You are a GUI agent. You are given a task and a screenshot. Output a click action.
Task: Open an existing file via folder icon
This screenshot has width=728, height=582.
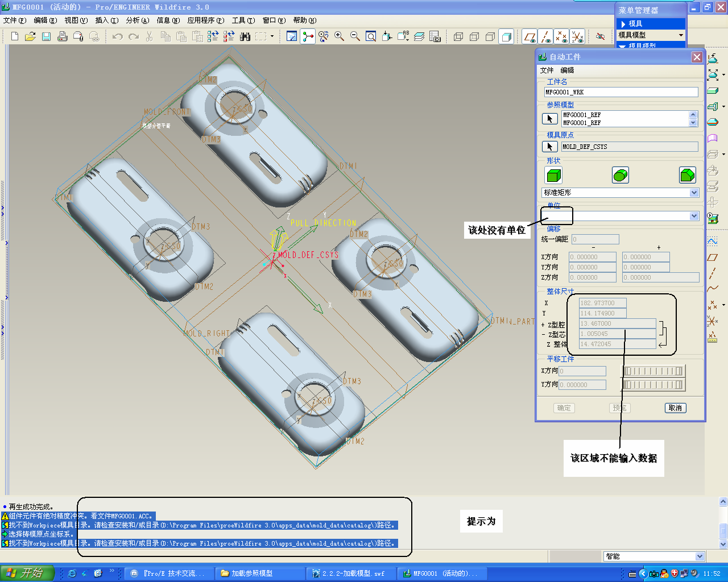point(31,36)
